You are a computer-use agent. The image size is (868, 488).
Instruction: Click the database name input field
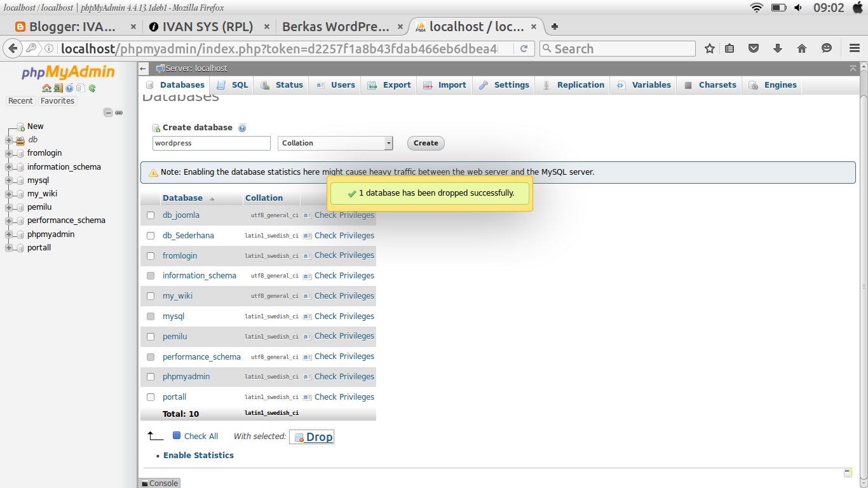click(212, 143)
